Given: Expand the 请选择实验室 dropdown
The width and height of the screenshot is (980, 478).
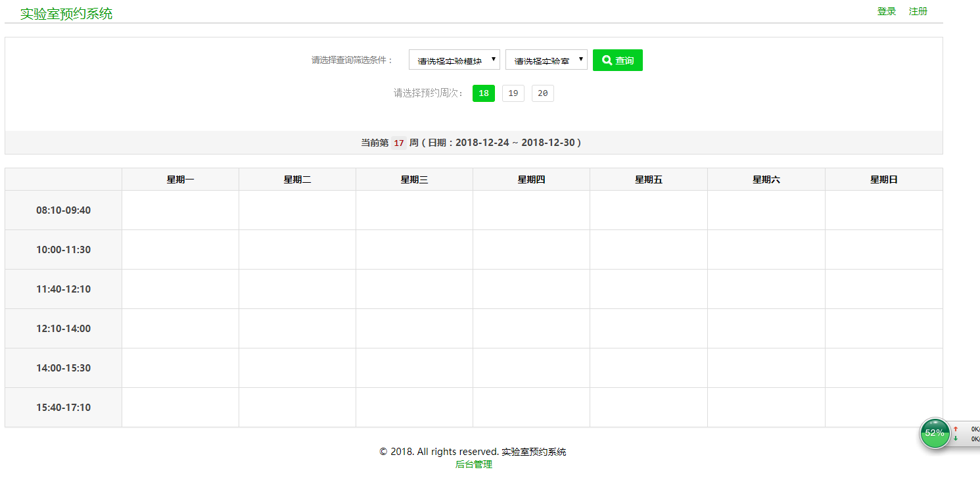Looking at the screenshot, I should coord(546,60).
